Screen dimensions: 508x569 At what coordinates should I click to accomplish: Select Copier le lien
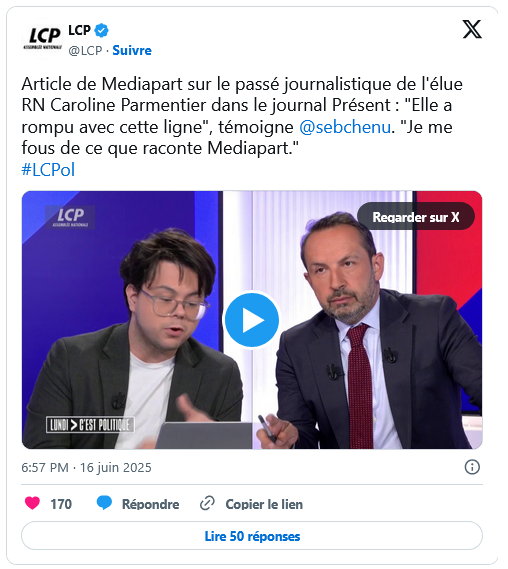pyautogui.click(x=264, y=504)
